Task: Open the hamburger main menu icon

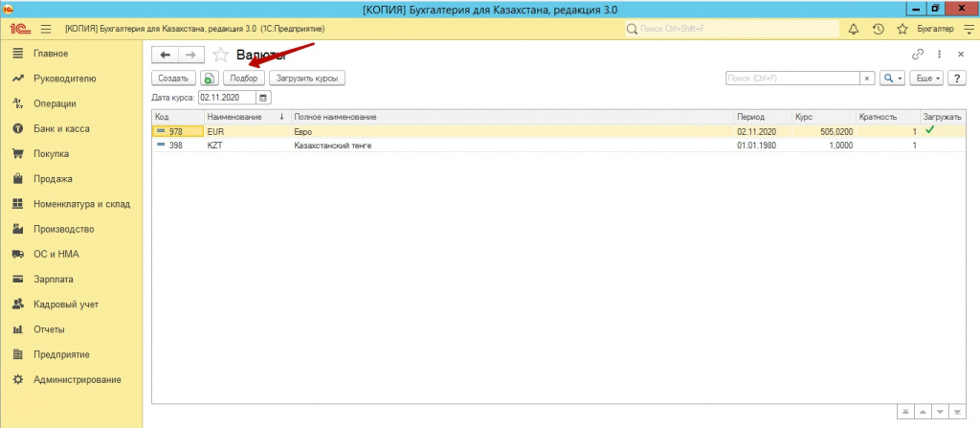Action: (46, 29)
